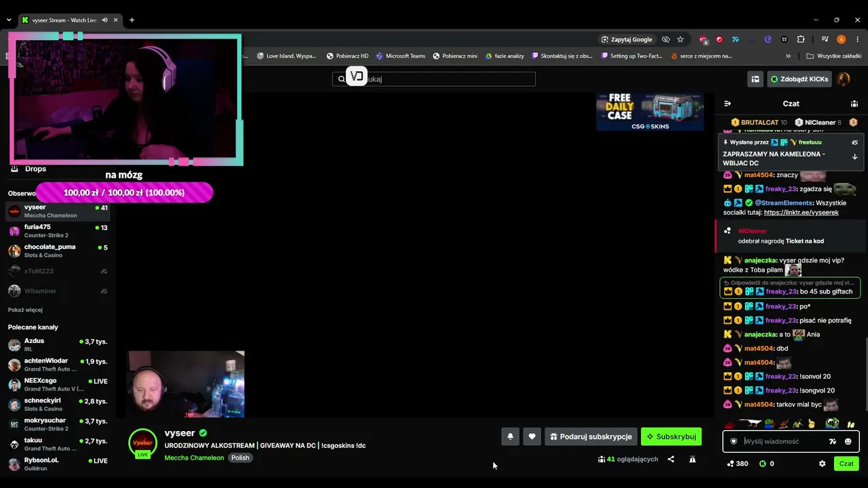The image size is (868, 488).
Task: Click the Zdobądź KICKs button
Action: [x=799, y=79]
